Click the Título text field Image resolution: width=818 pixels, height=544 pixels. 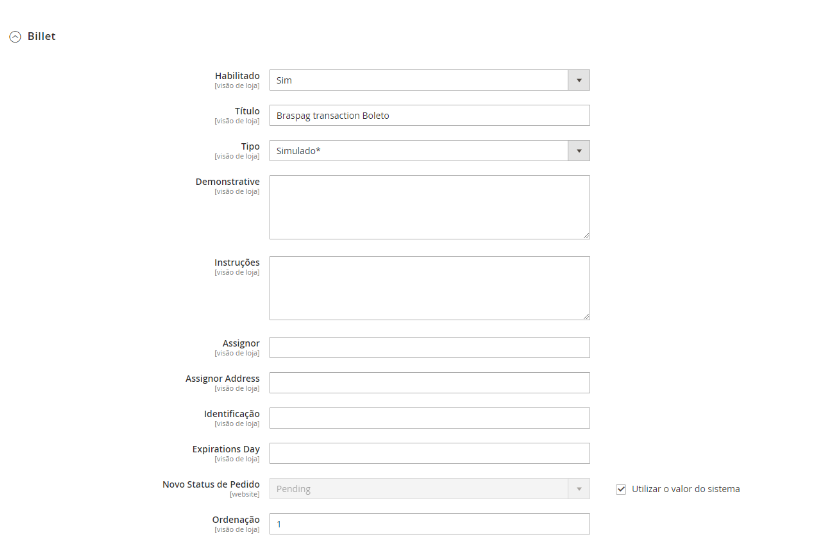[429, 115]
